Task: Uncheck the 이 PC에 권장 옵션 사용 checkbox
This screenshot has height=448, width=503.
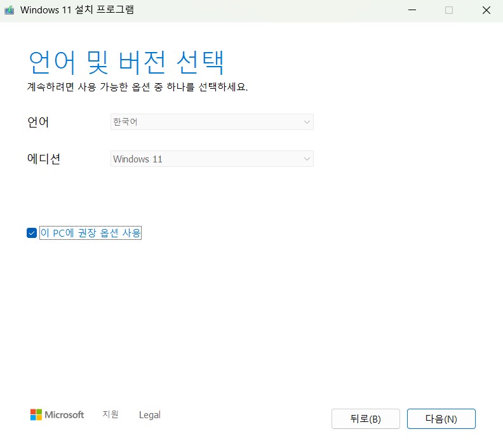Action: coord(32,233)
